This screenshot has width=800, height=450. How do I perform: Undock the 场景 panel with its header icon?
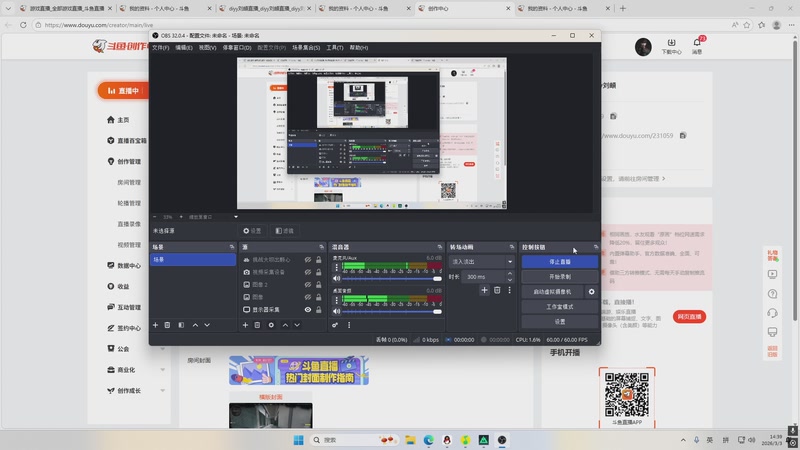pyautogui.click(x=232, y=247)
